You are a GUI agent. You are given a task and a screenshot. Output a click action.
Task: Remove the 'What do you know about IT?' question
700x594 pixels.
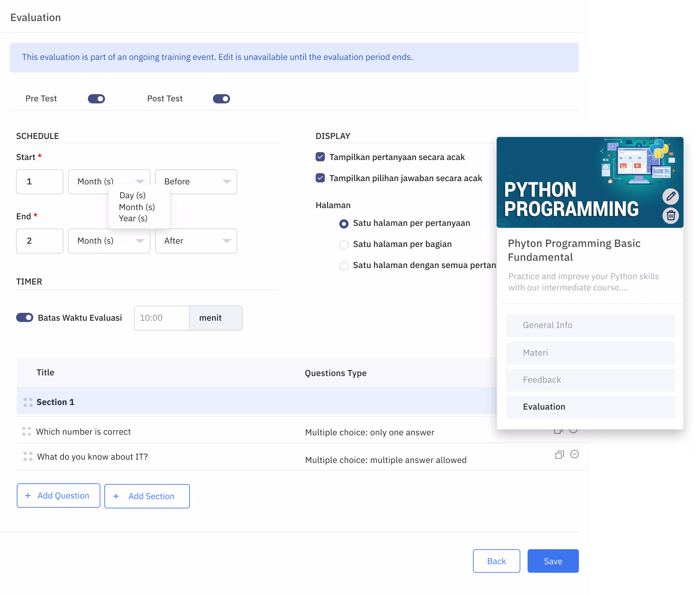click(574, 454)
